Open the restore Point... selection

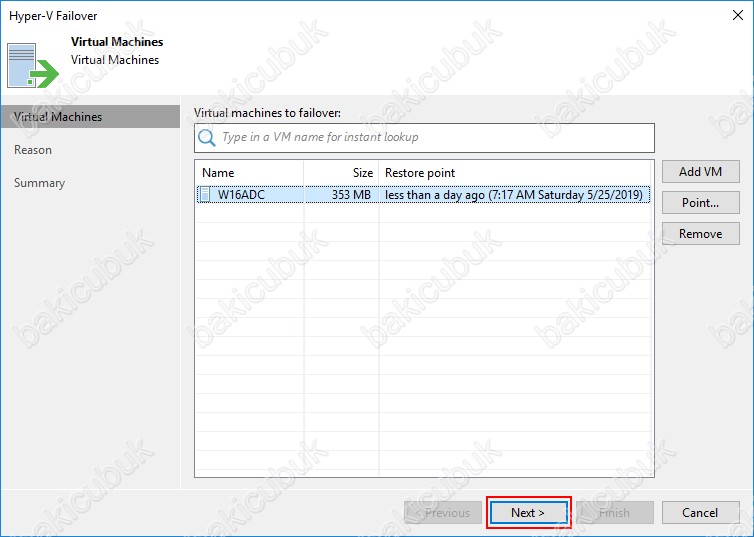click(x=700, y=203)
